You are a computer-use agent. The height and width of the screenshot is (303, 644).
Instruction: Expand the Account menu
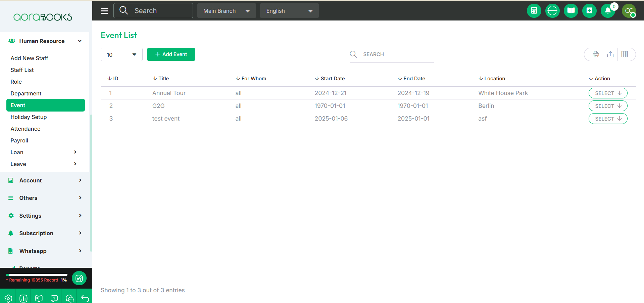[x=45, y=180]
